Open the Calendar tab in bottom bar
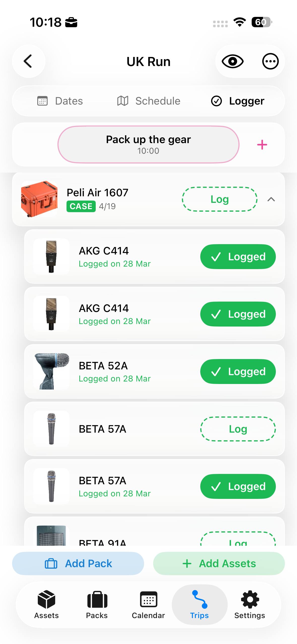Image resolution: width=297 pixels, height=644 pixels. (x=148, y=605)
